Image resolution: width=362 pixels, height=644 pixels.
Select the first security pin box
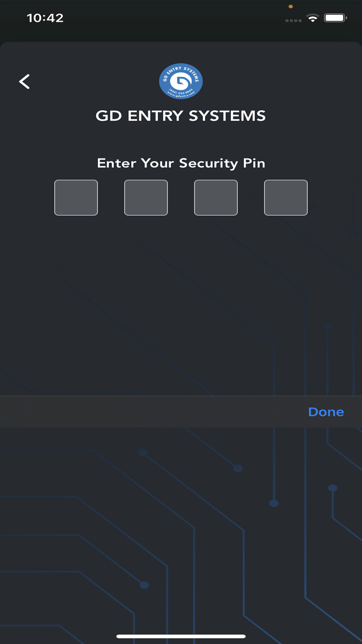tap(76, 197)
